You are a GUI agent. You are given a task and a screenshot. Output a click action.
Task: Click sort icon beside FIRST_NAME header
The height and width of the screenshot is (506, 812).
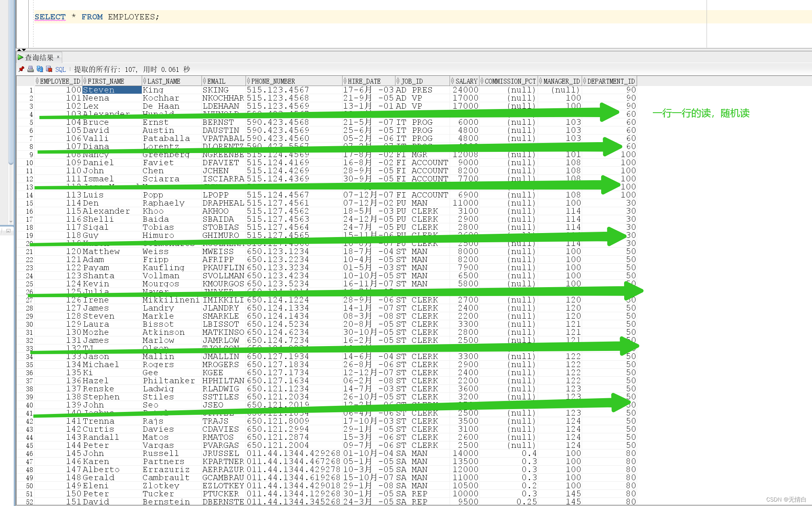pos(85,81)
